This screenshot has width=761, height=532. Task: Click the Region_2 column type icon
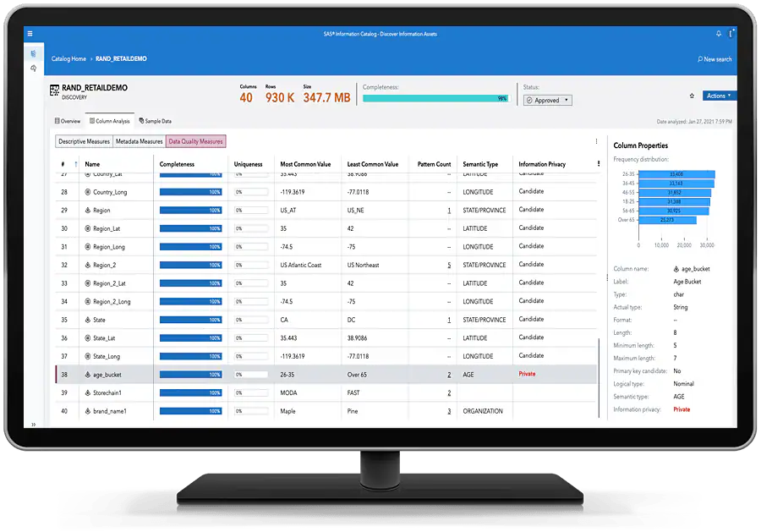[88, 265]
